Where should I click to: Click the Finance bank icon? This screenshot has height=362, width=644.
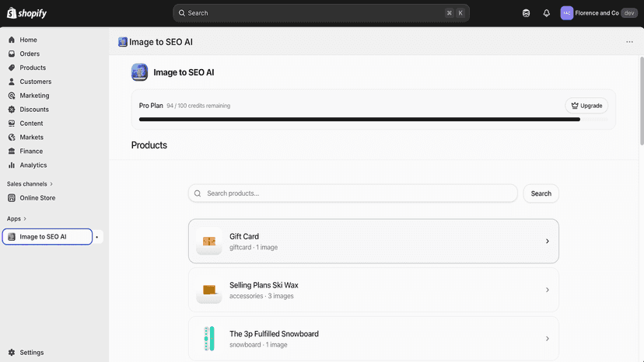[12, 151]
